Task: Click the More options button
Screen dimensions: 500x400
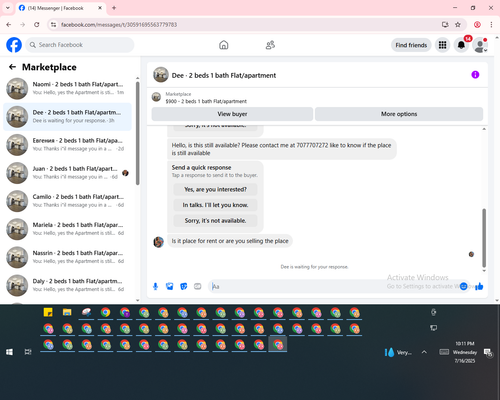Action: 399,114
